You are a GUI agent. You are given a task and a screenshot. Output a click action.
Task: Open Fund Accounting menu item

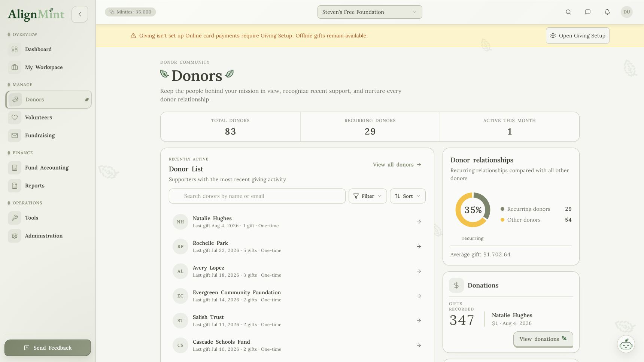(49, 168)
